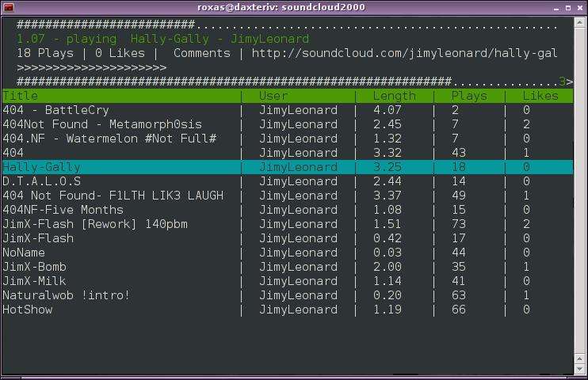Click the Title column header
The image size is (588, 380).
tap(21, 96)
